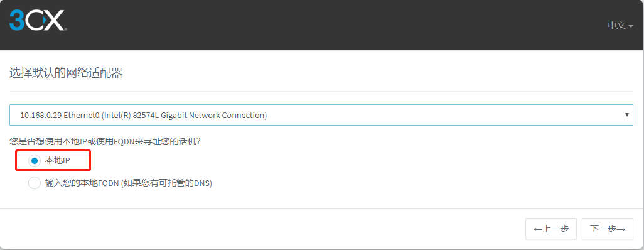Open the network adapter combo box

(x=321, y=115)
